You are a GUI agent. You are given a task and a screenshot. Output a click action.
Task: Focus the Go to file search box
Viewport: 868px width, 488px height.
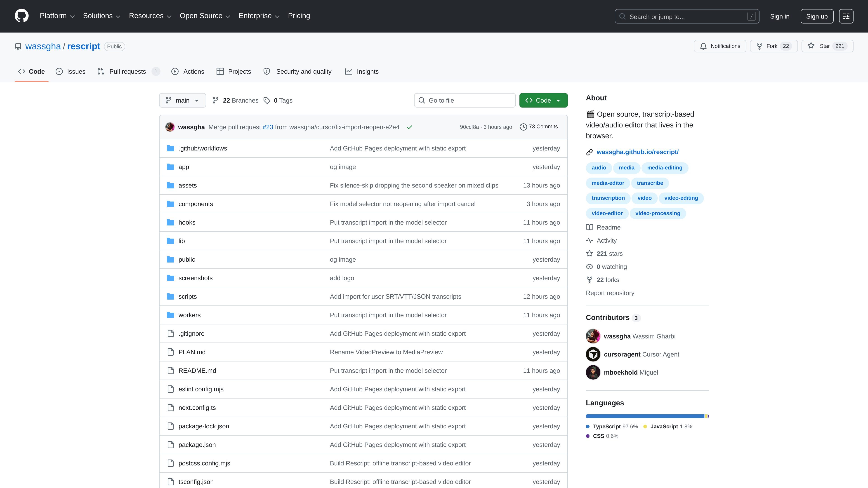pos(465,100)
